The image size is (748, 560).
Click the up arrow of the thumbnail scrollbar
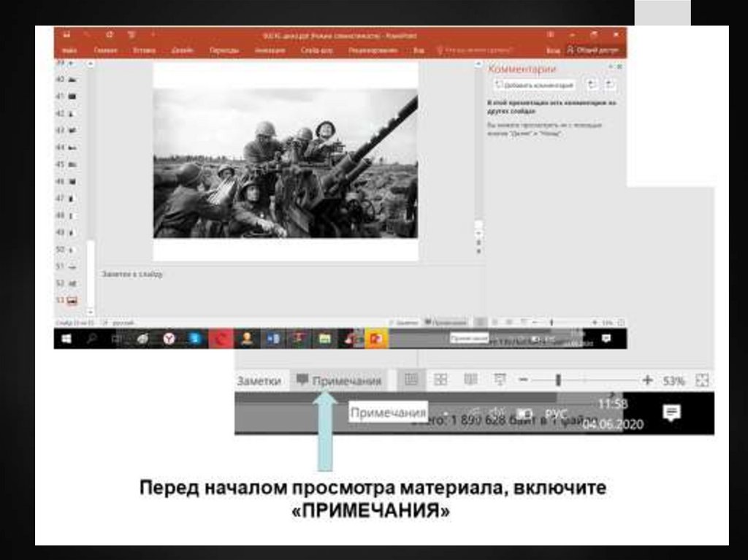(90, 64)
